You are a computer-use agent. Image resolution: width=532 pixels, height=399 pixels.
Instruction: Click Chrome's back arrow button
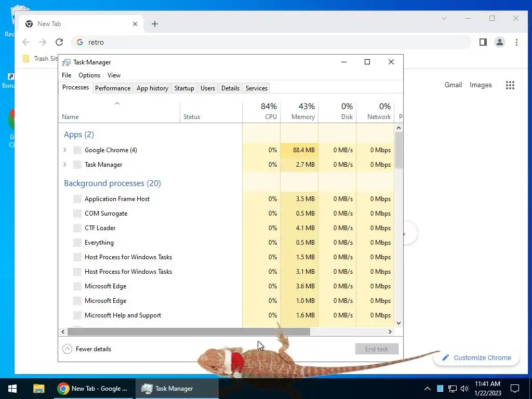pyautogui.click(x=26, y=42)
